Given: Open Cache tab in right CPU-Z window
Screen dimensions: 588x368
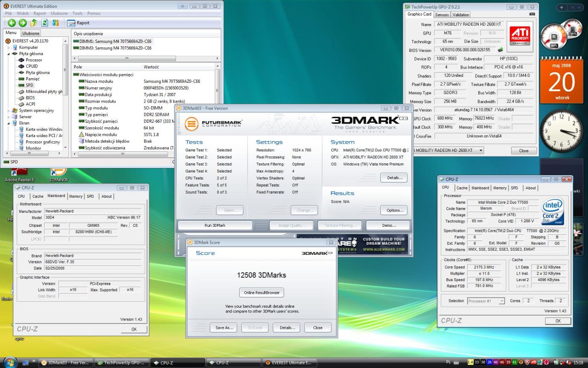Looking at the screenshot, I should coord(462,188).
